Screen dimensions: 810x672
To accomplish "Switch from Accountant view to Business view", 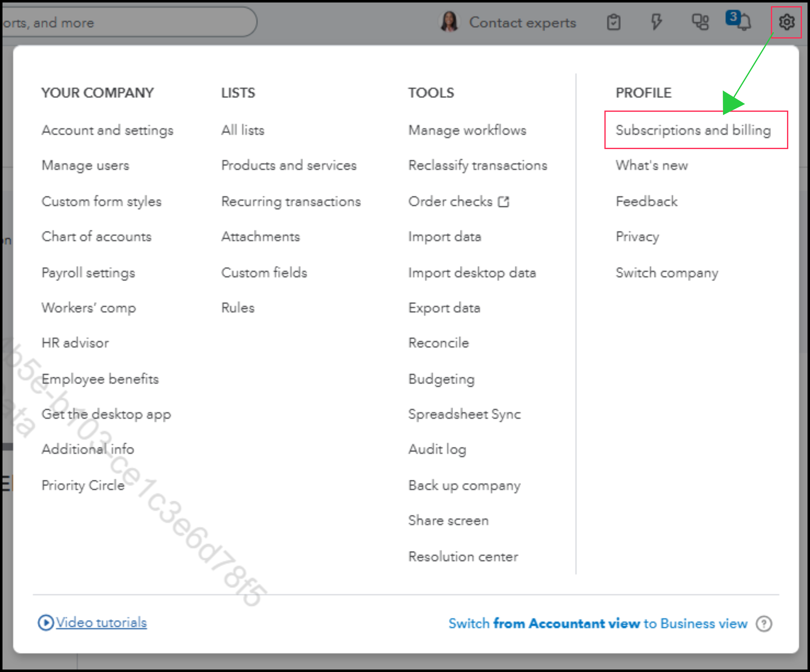I will point(598,624).
